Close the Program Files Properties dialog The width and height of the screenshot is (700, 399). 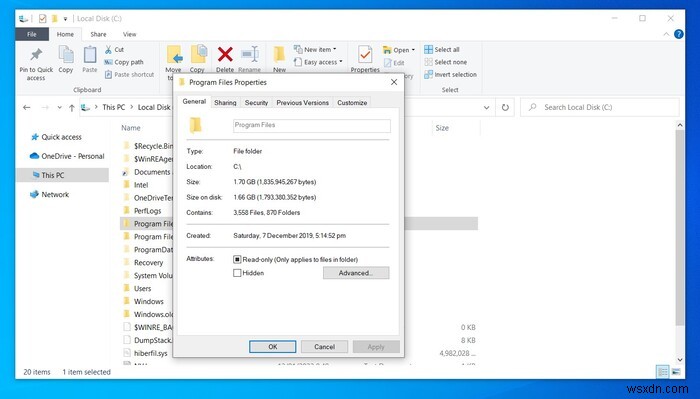(x=394, y=82)
